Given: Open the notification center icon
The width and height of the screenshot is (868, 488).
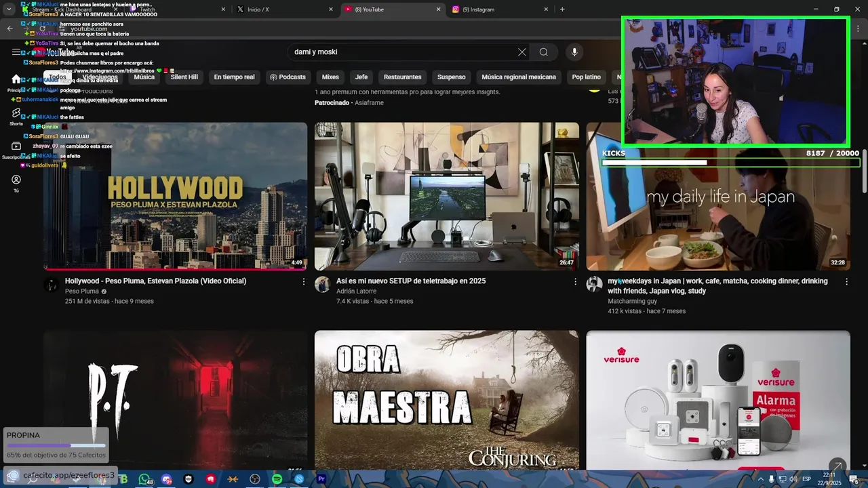Looking at the screenshot, I should coord(854,479).
